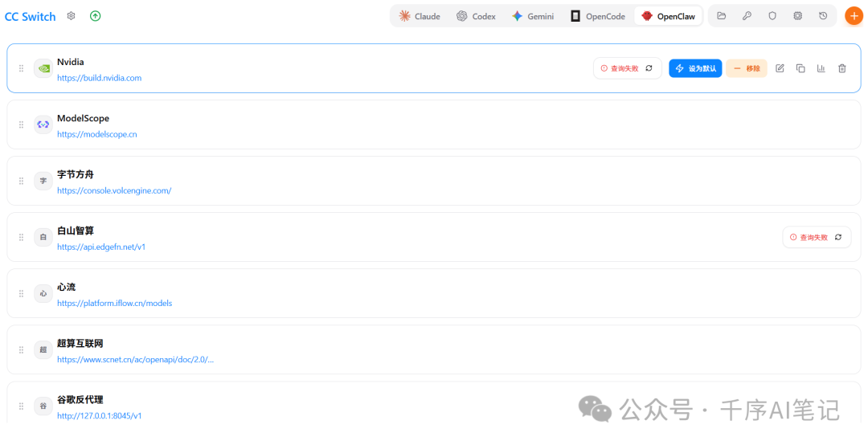Select the OpenClaw tab
Screen dimensions: 868x445
pos(668,16)
